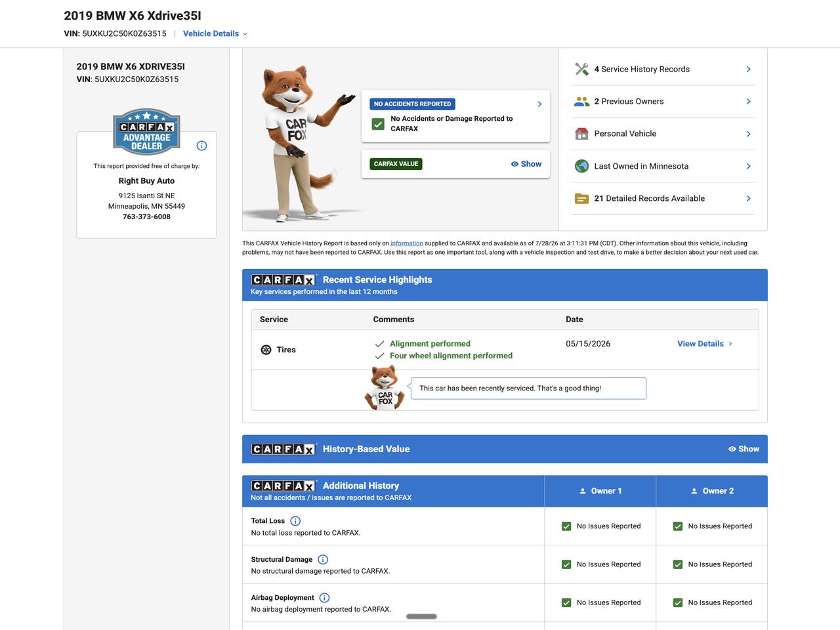Click the Previous Owners people icon
Screen dimensions: 840x630
click(581, 102)
